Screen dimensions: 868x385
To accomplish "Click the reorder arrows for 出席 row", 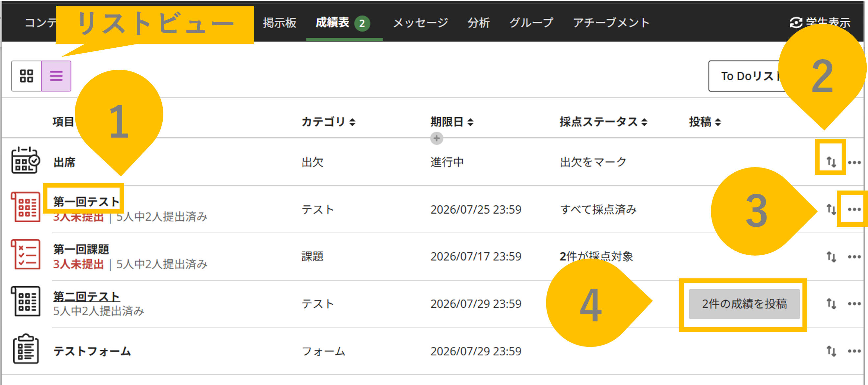I will (831, 162).
